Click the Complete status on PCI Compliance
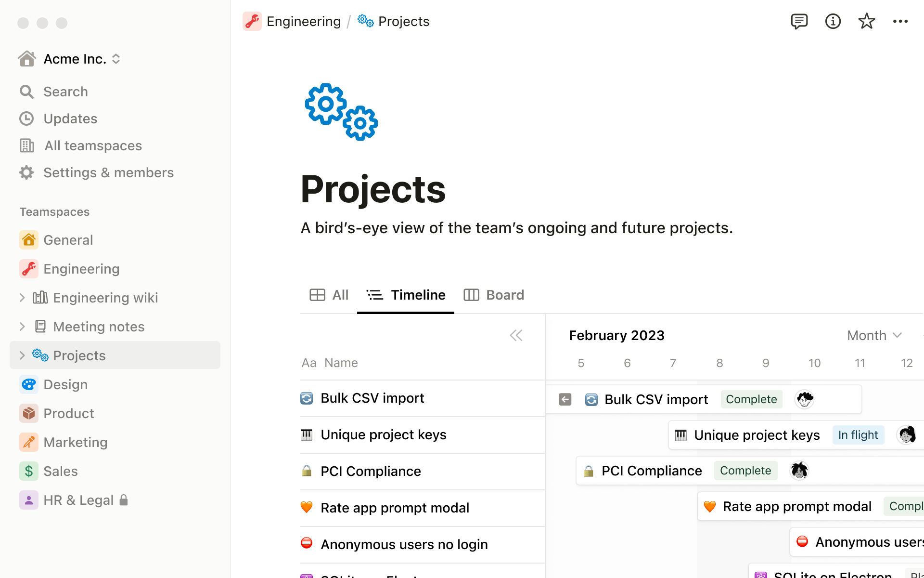This screenshot has height=578, width=924. tap(745, 471)
